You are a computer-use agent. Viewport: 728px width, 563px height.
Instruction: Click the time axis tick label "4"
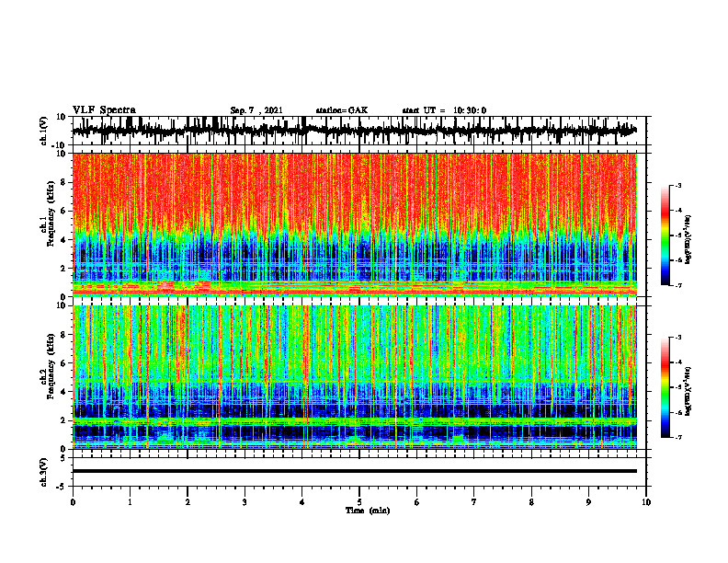(x=302, y=502)
